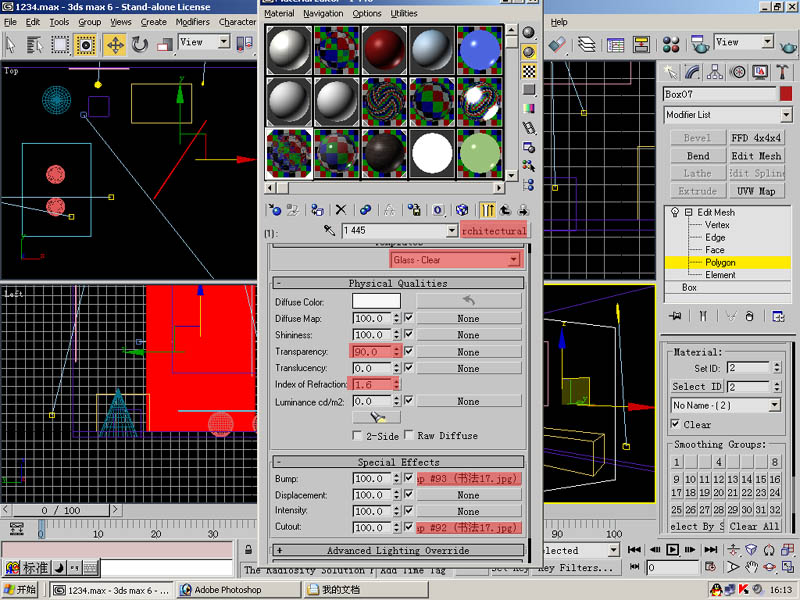Image resolution: width=800 pixels, height=600 pixels.
Task: Remove modifier with the trash icon
Action: (749, 316)
